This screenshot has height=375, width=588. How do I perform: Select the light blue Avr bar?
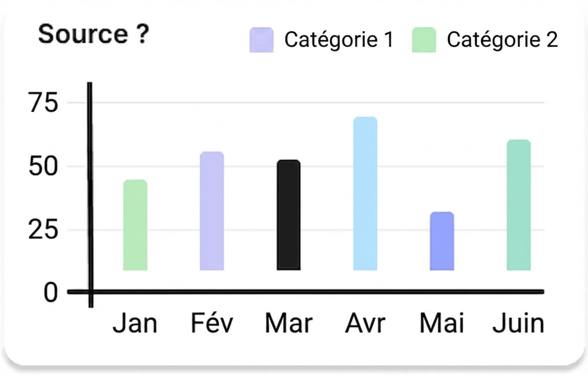365,193
